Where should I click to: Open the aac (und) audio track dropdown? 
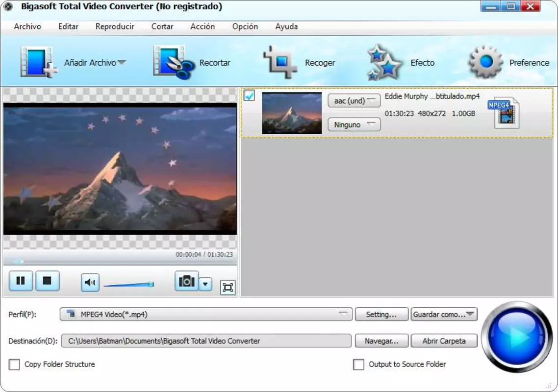(x=354, y=100)
